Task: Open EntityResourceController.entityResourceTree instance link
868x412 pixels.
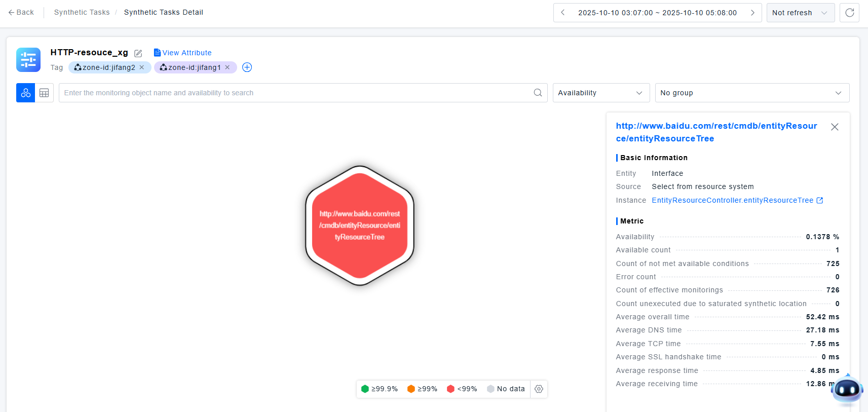Action: tap(732, 200)
